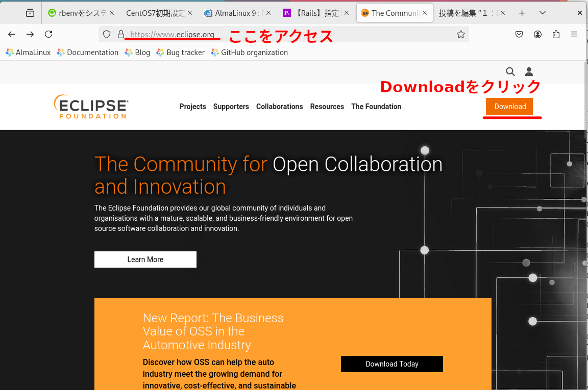Viewport: 588px width, 390px height.
Task: Focus the address bar URL field
Action: point(285,35)
